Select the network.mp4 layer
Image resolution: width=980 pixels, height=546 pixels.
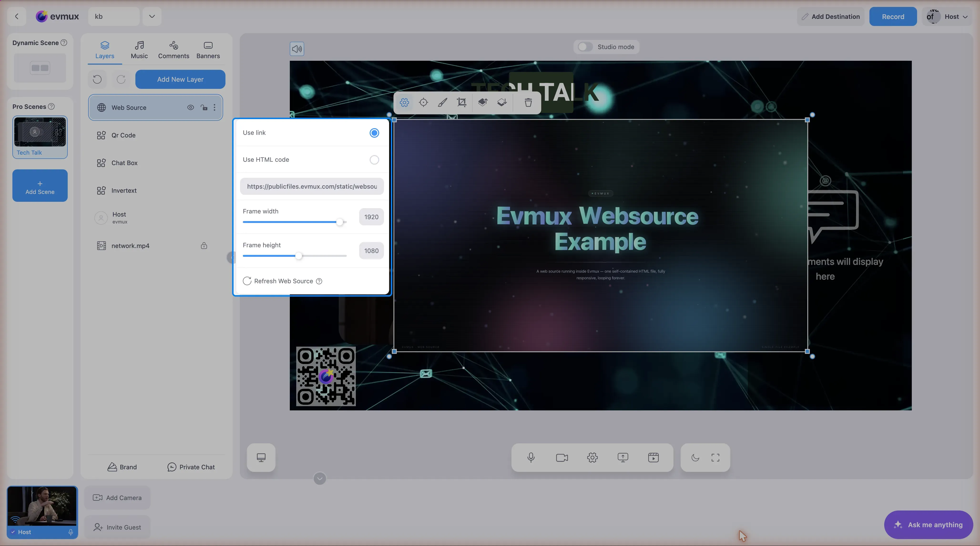coord(155,246)
